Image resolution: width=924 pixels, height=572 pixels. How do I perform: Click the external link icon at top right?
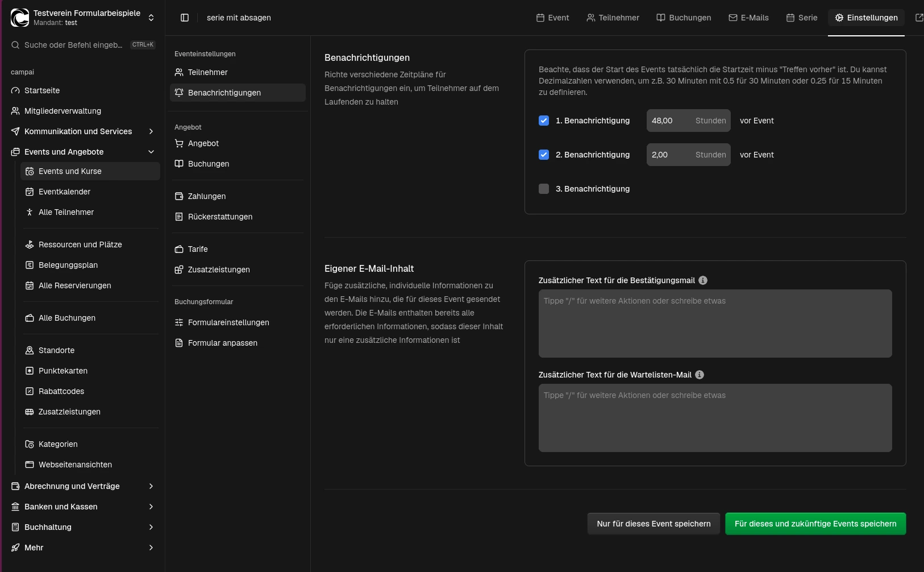919,18
